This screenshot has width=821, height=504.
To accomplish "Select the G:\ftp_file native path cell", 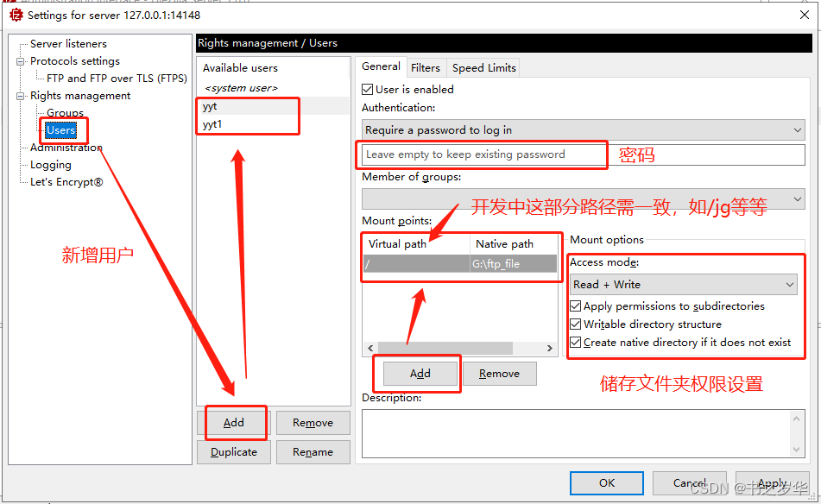I will pos(514,264).
